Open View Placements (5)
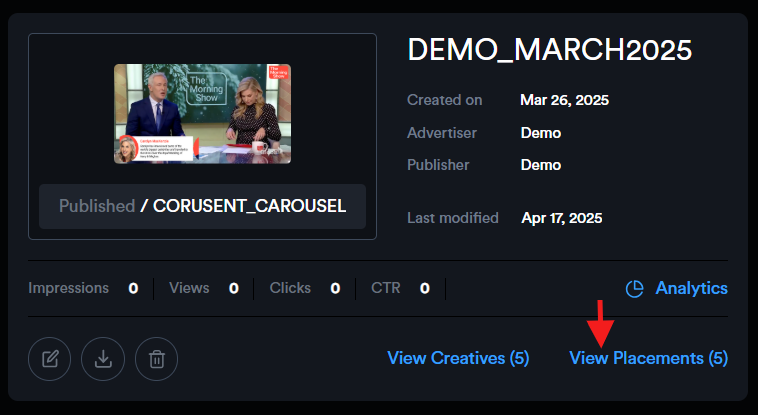758x415 pixels. click(x=648, y=358)
